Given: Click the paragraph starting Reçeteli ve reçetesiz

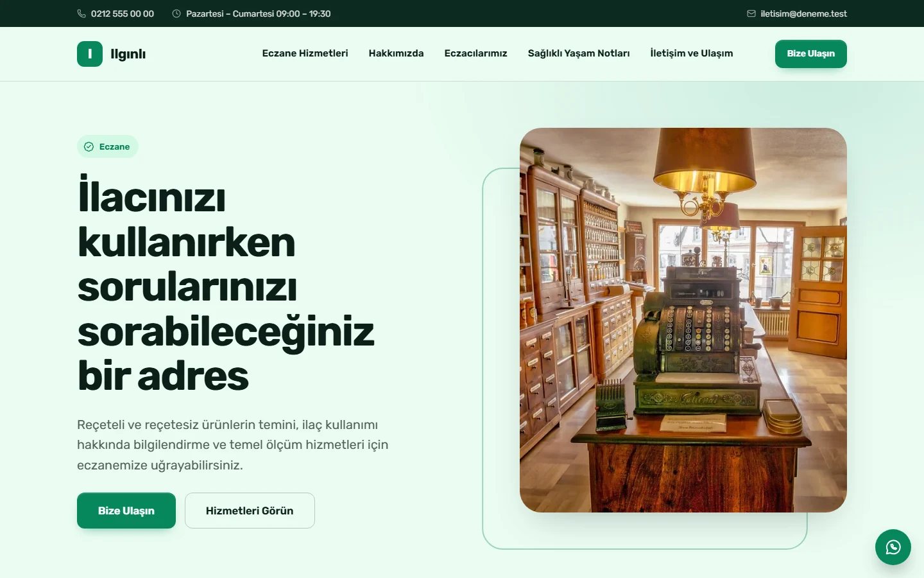Looking at the screenshot, I should (233, 444).
